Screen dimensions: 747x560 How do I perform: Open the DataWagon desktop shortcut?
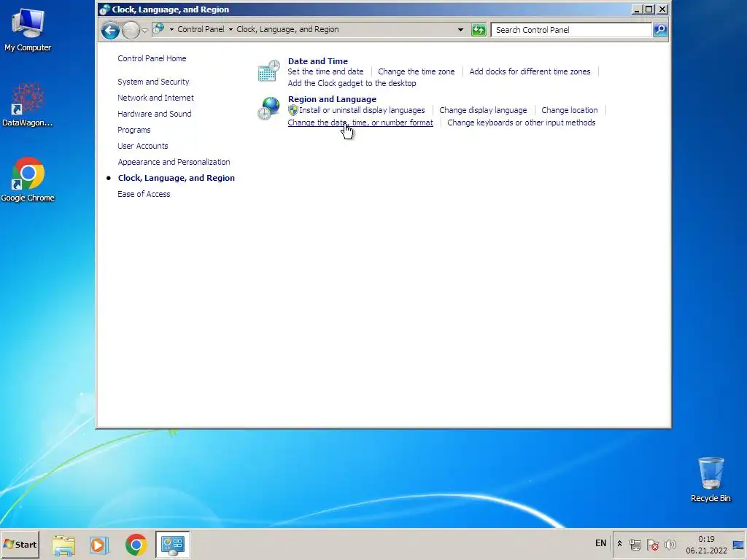28,105
